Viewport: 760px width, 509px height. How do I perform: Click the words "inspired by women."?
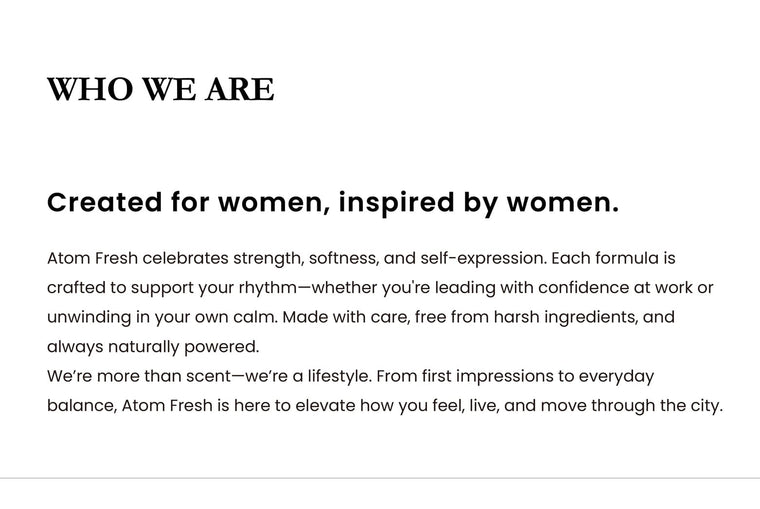tap(478, 203)
